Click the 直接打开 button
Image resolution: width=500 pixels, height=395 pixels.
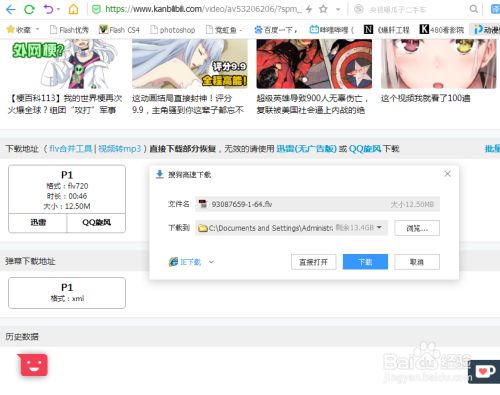point(314,262)
